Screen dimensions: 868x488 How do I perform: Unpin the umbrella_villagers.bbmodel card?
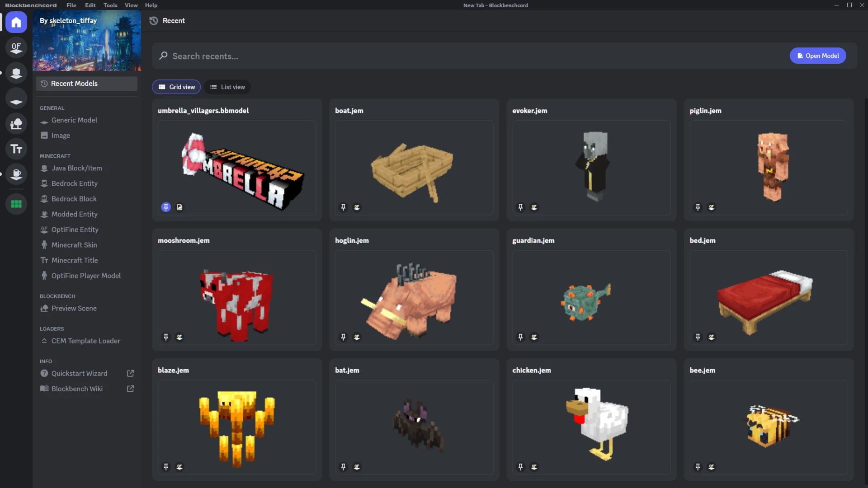(166, 207)
